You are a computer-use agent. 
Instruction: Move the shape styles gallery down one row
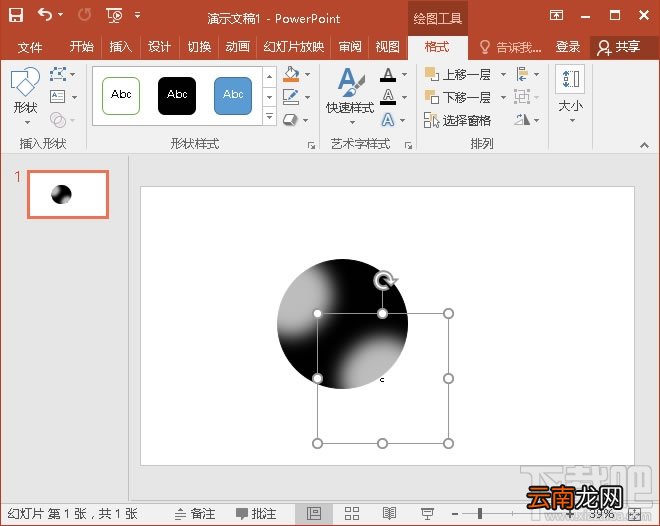269,97
